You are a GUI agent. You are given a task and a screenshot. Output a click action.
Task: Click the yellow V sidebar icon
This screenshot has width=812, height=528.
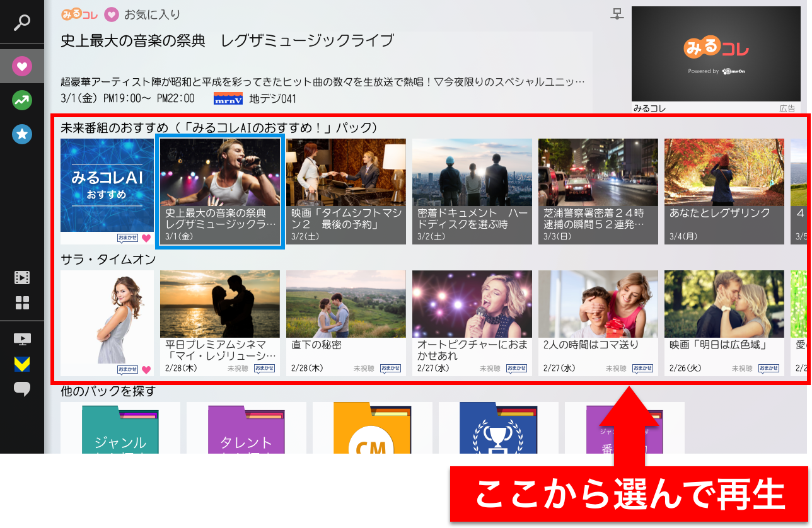coord(22,364)
